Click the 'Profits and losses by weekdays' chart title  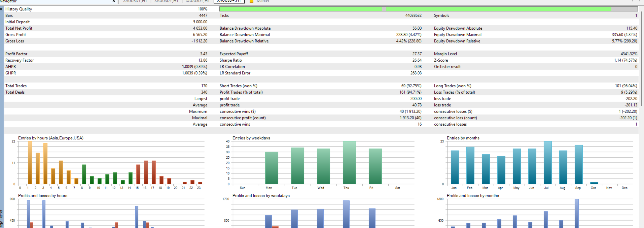click(x=261, y=196)
